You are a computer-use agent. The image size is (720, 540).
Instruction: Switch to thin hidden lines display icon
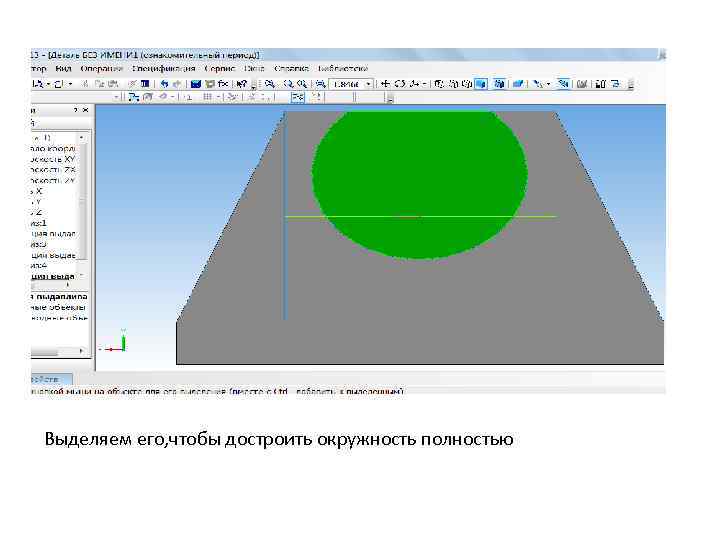click(467, 84)
